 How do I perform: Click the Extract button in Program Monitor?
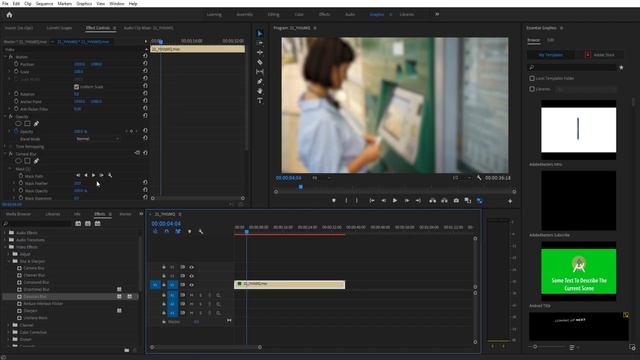(x=444, y=201)
